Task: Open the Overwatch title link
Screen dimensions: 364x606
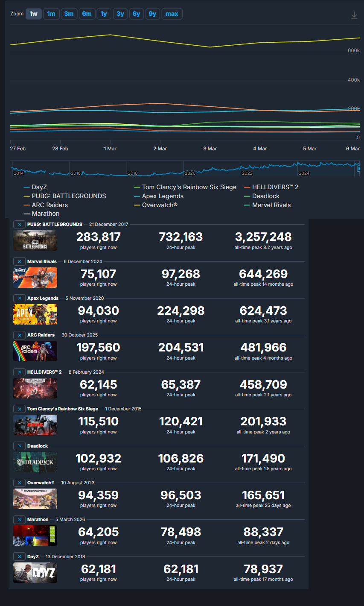Action: click(x=41, y=483)
